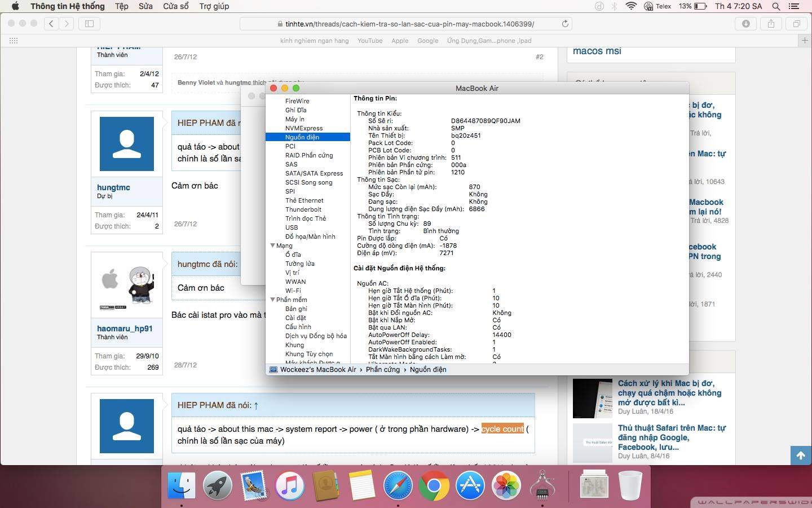
Task: Go back in Safari
Action: (x=51, y=24)
